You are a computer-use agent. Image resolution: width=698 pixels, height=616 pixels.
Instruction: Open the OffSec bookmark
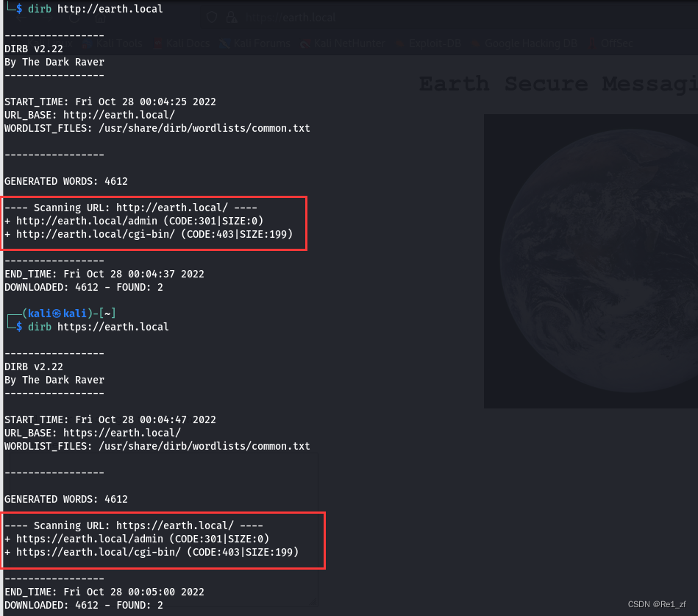coord(610,43)
